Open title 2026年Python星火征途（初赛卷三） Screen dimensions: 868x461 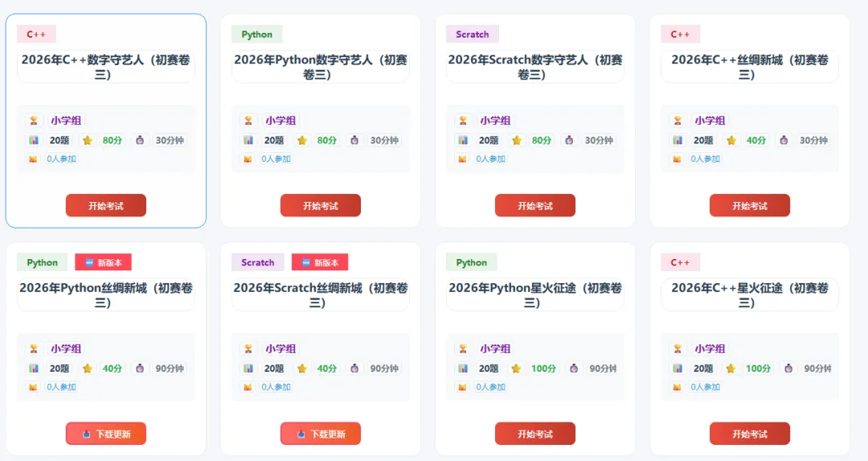tap(534, 294)
